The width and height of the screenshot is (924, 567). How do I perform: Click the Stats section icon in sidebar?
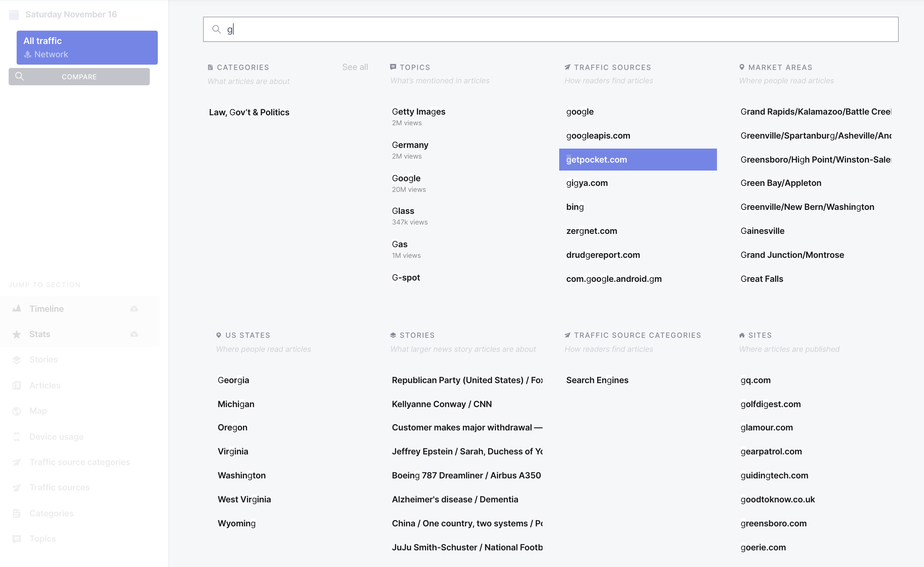(17, 334)
